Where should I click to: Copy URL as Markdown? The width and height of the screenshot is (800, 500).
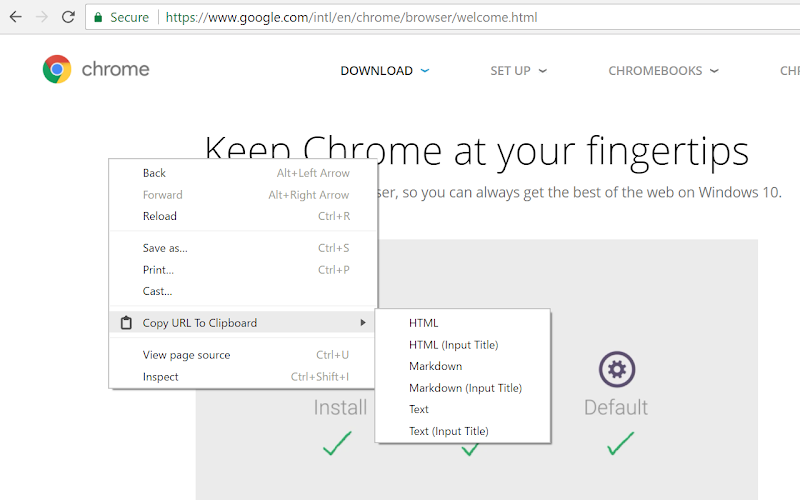462,366
